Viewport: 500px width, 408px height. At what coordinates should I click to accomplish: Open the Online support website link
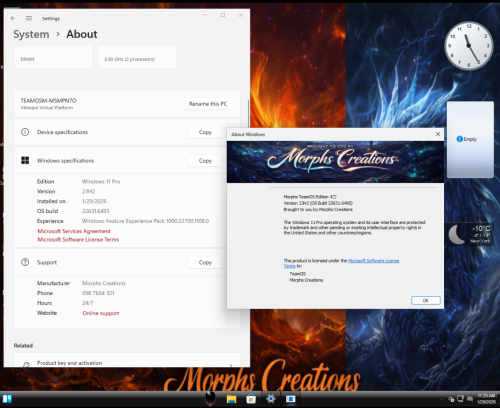(x=101, y=313)
